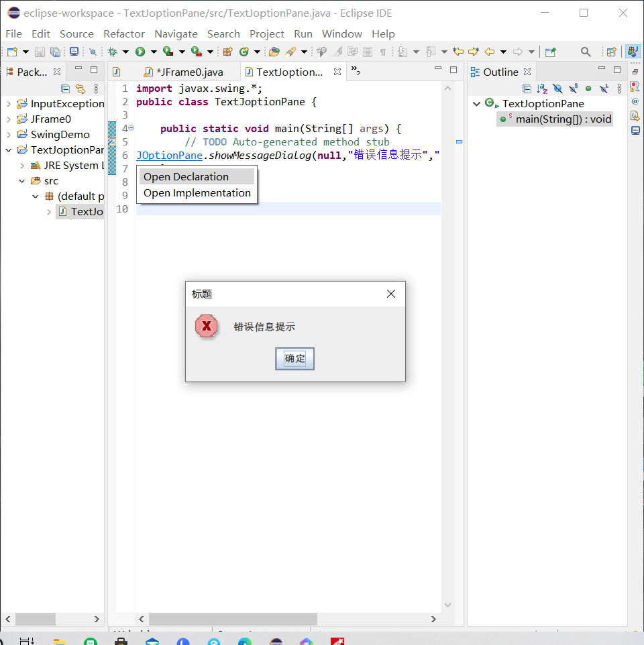
Task: Expand the JFrame0 project node
Action: 9,119
